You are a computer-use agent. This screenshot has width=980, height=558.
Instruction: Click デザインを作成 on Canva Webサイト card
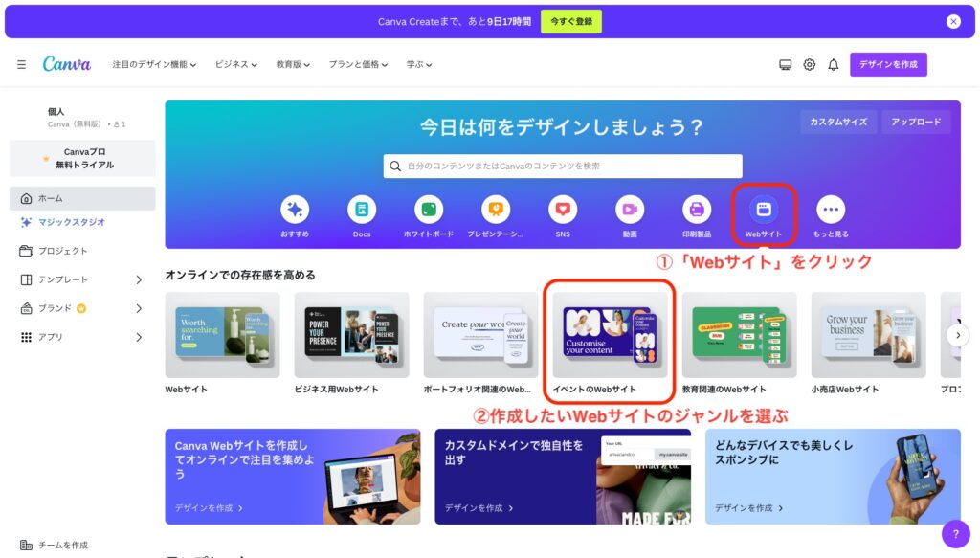point(209,508)
